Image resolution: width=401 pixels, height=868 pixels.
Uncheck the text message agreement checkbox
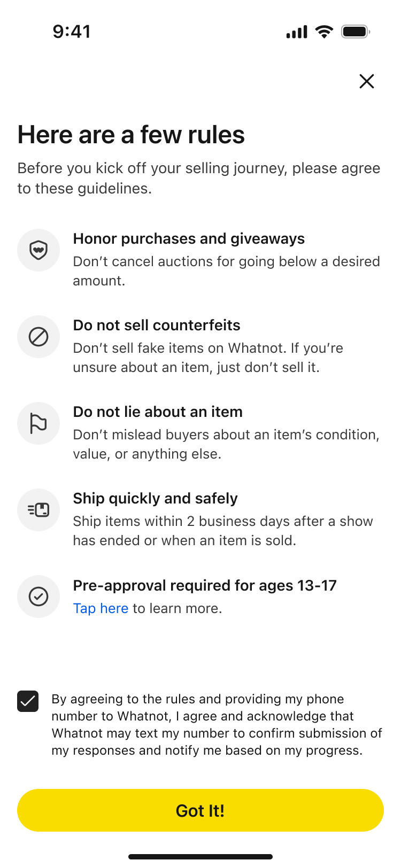point(28,701)
